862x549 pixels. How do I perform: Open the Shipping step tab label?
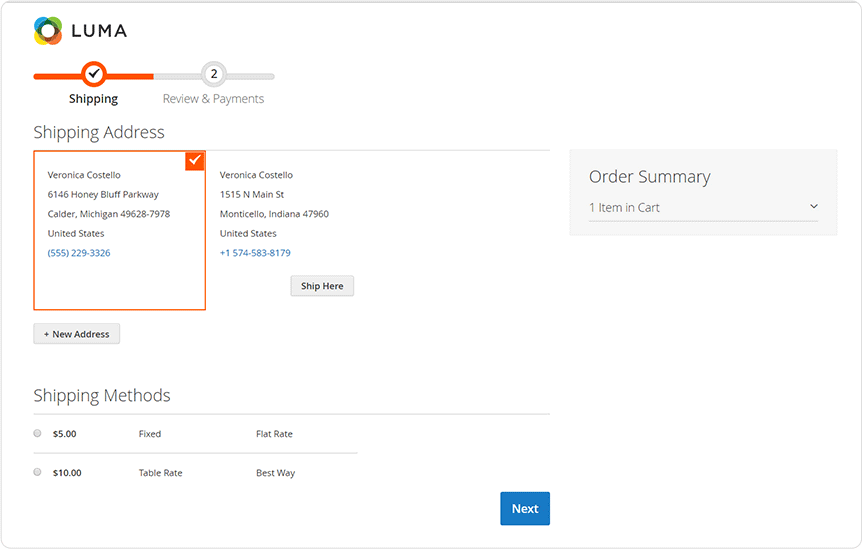(93, 99)
